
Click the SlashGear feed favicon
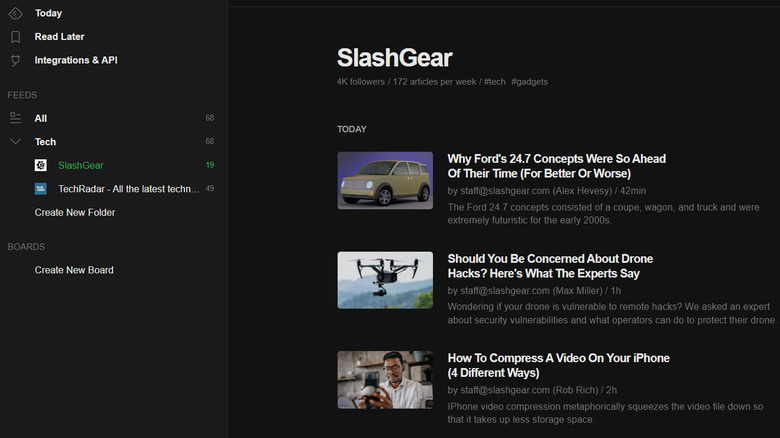(41, 165)
